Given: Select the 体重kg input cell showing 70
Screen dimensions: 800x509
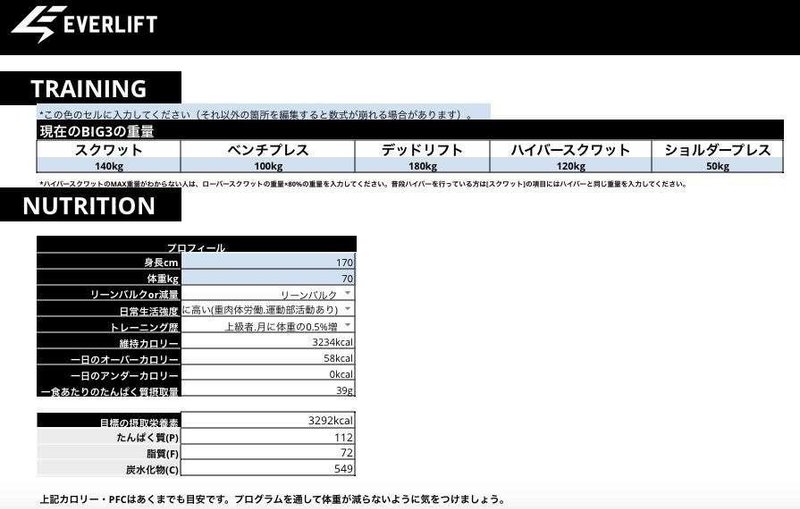Looking at the screenshot, I should [x=268, y=277].
